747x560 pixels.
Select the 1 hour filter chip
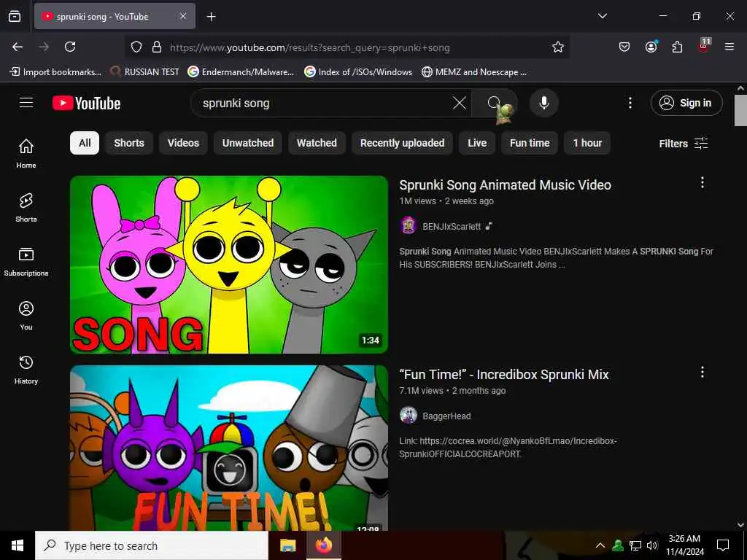[x=587, y=143]
